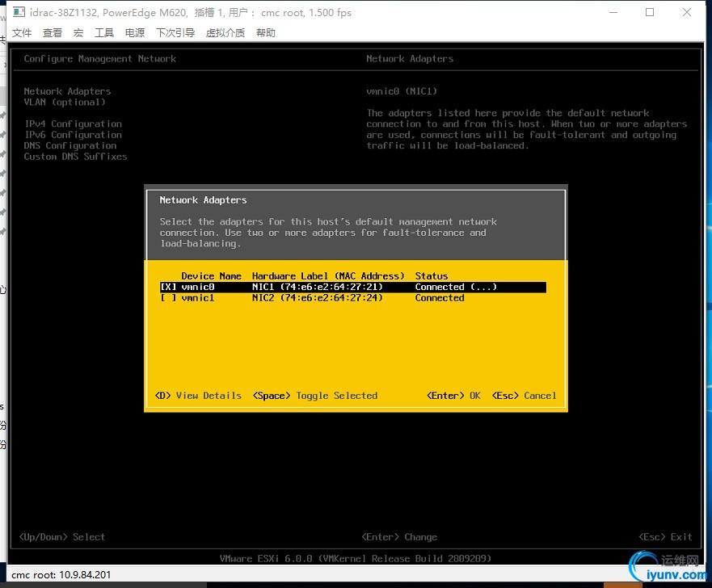Click the vmnic0 (NIC1) summary text
This screenshot has height=588, width=712.
pos(402,91)
